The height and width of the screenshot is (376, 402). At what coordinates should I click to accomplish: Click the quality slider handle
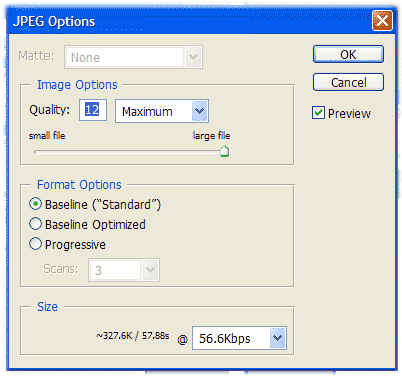[224, 151]
